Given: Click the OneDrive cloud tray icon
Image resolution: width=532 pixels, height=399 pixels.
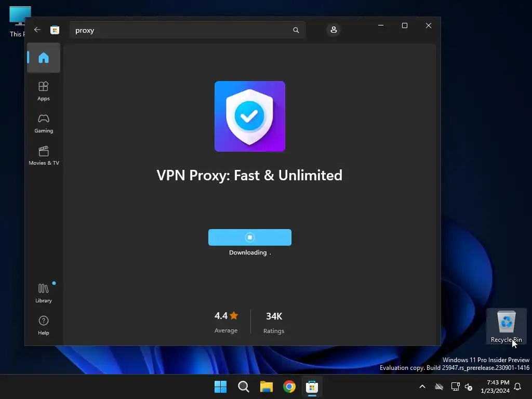Looking at the screenshot, I should [x=439, y=387].
